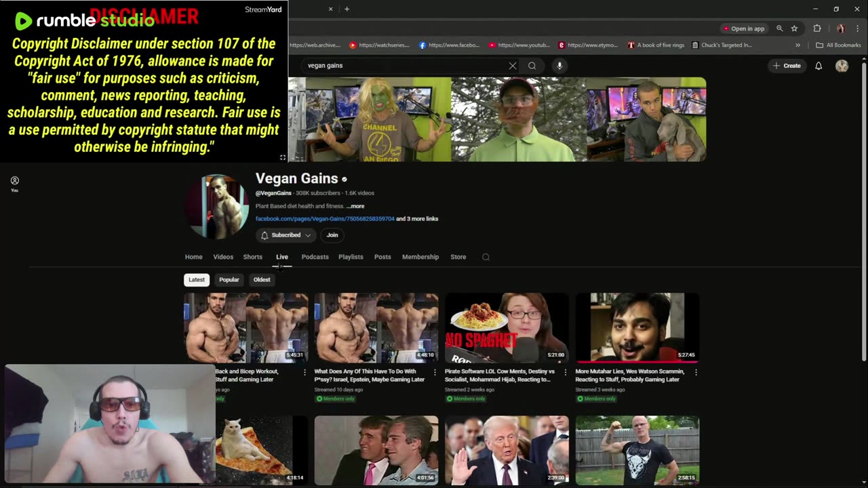Select the Latest sort chip
This screenshot has width=868, height=488.
197,279
